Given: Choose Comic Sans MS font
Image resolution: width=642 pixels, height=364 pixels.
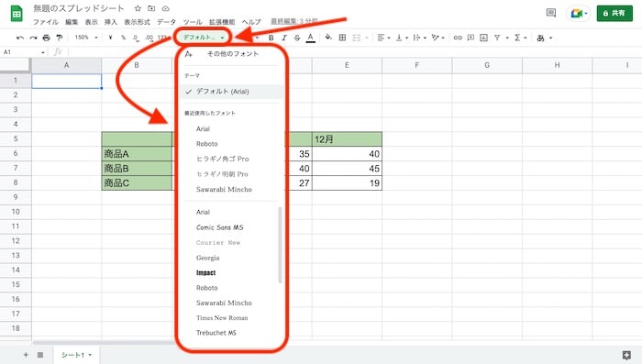Looking at the screenshot, I should pyautogui.click(x=220, y=227).
